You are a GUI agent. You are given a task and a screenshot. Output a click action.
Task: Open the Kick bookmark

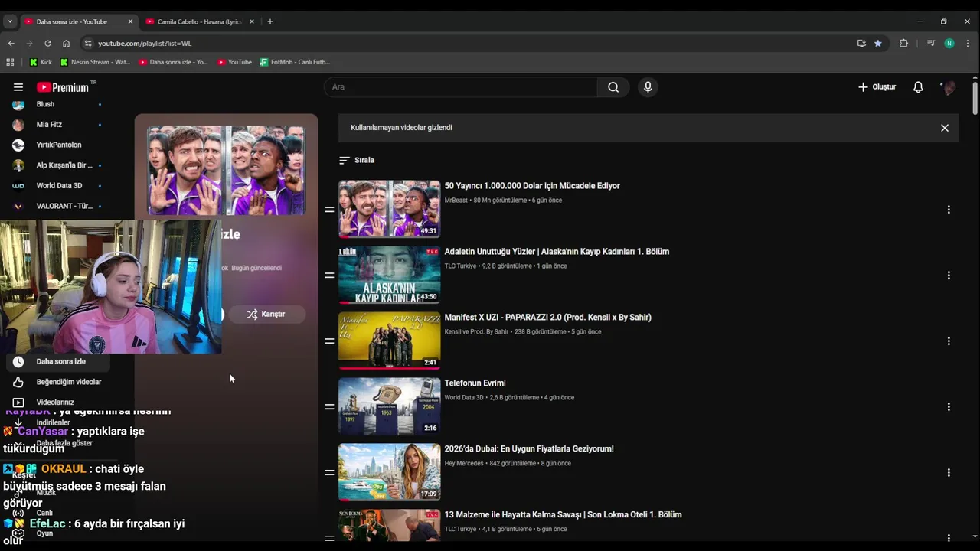(41, 62)
